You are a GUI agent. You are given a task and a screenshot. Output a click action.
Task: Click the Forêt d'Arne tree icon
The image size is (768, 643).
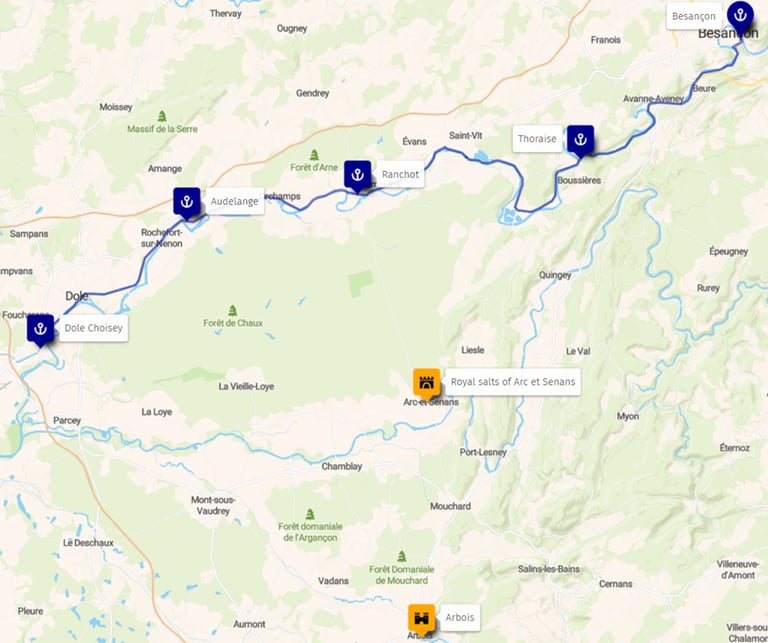(x=314, y=155)
